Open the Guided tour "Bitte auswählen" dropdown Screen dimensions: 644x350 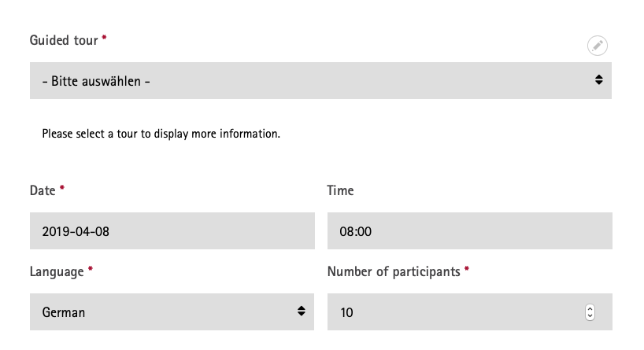(315, 80)
